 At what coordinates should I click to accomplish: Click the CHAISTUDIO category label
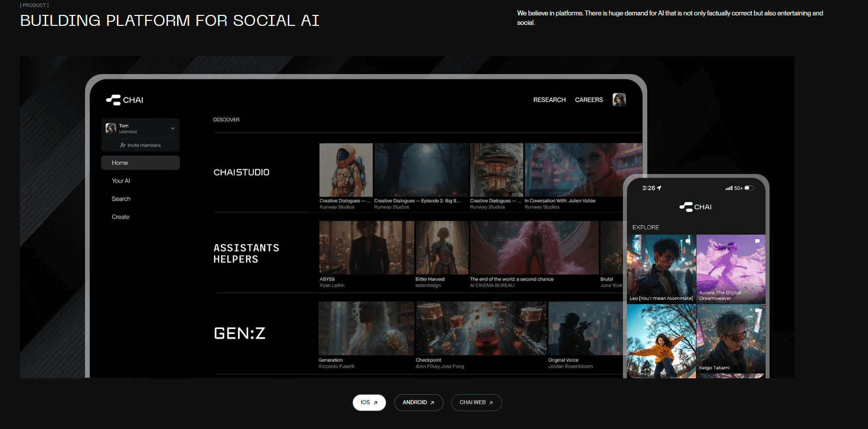point(242,172)
